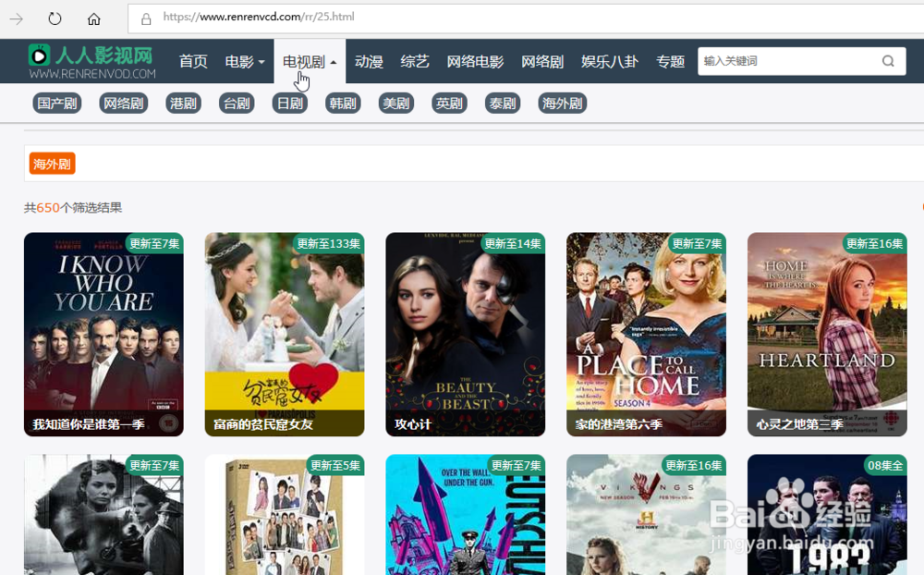Select the 日剧 category pill

[290, 104]
